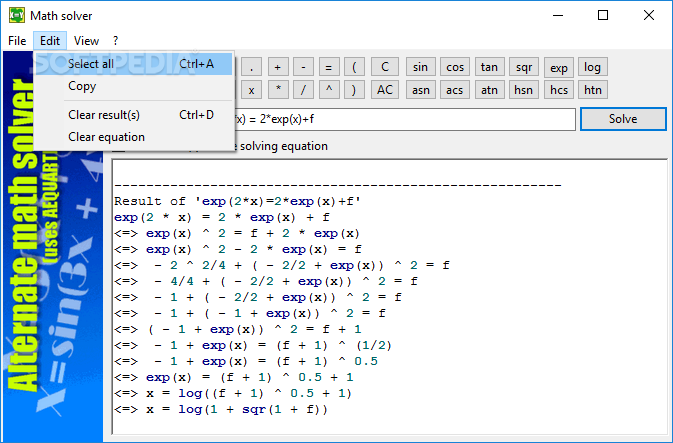Choose Clear result(s) menu entry
This screenshot has height=443, width=673.
133,115
